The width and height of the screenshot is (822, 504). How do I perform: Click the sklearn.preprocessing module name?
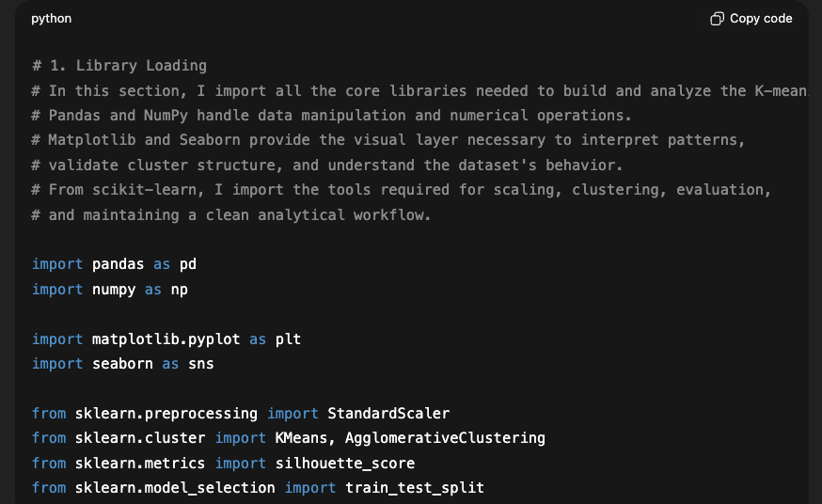(166, 413)
